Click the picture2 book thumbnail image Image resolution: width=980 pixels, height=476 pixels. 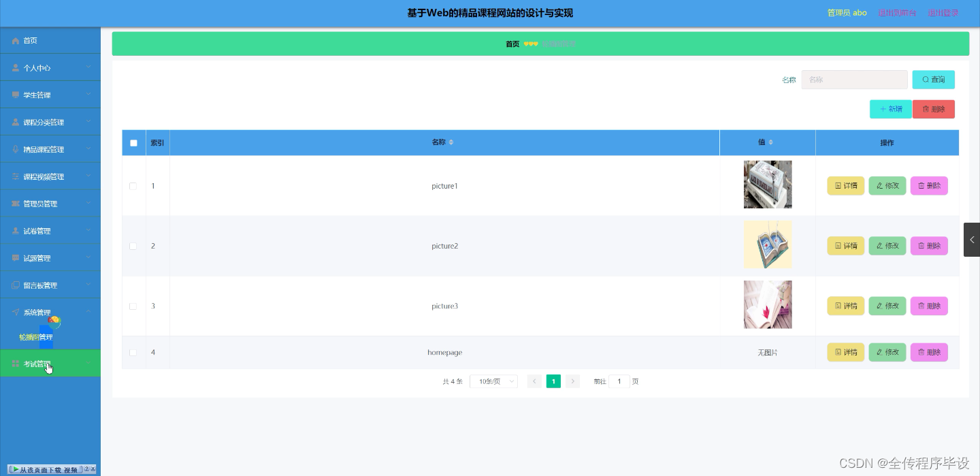coord(768,244)
